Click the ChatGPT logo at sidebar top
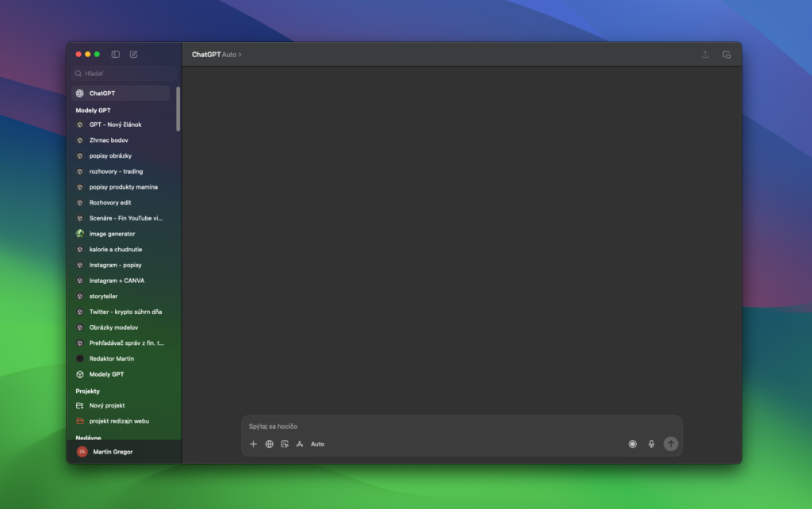 coord(79,93)
